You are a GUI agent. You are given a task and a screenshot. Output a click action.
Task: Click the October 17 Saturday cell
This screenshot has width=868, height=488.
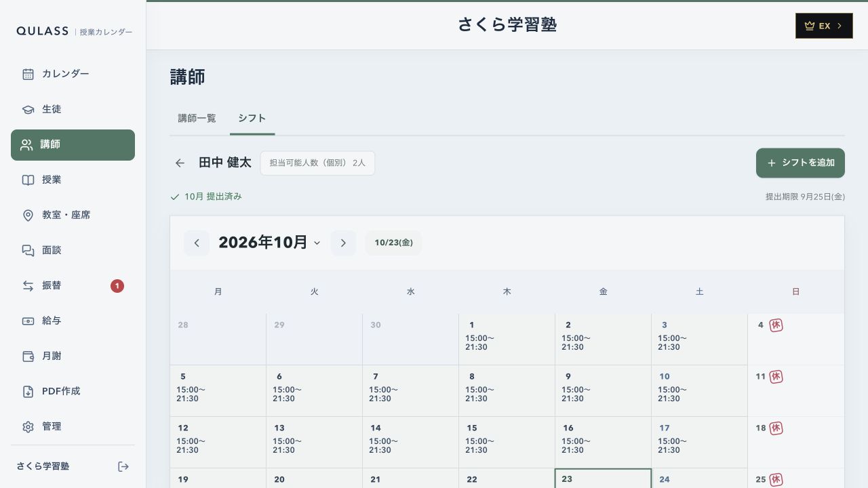pos(699,442)
